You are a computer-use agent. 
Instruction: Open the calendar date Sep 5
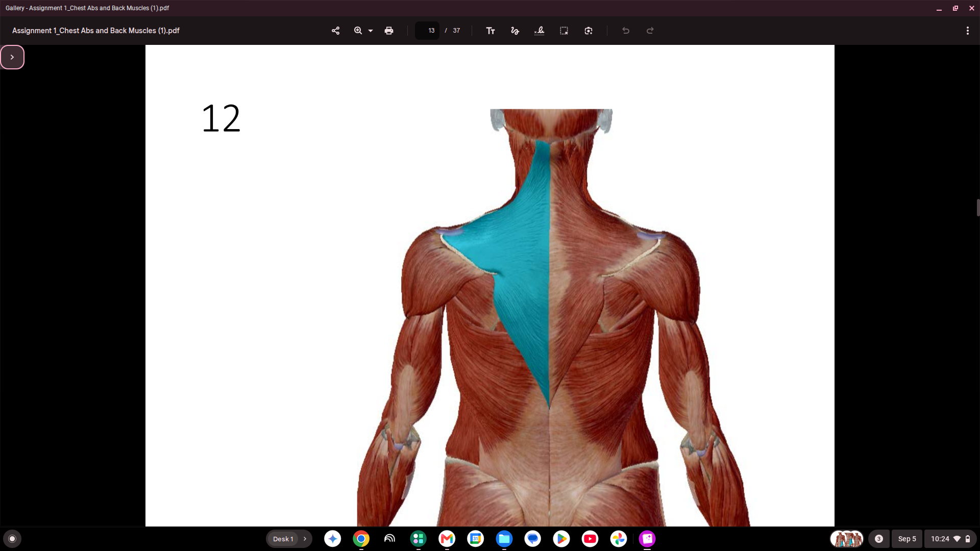click(x=907, y=539)
